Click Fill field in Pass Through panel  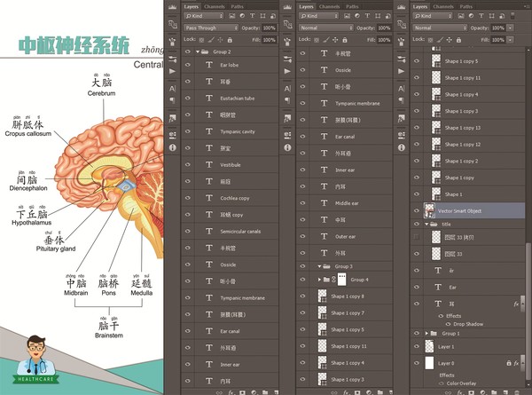(269, 40)
